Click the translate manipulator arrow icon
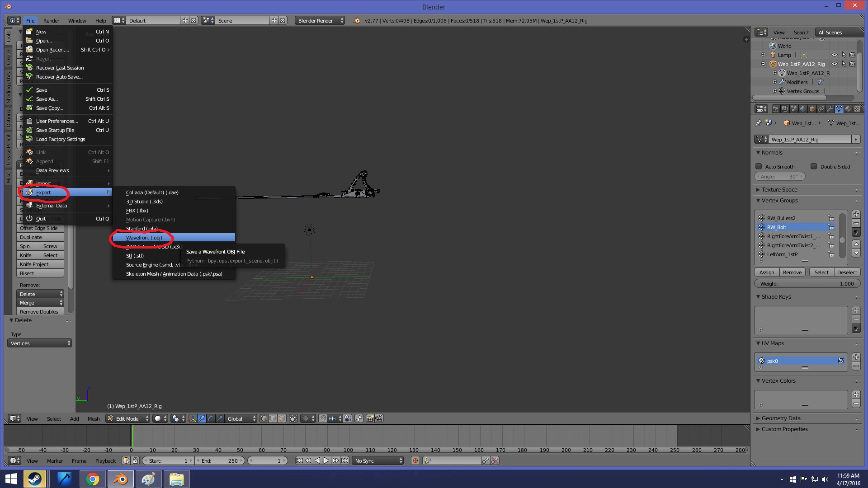 (x=202, y=418)
